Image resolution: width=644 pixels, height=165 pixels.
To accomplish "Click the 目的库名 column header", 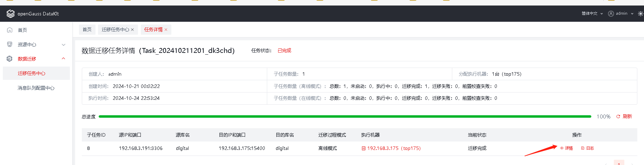I will (x=285, y=135).
